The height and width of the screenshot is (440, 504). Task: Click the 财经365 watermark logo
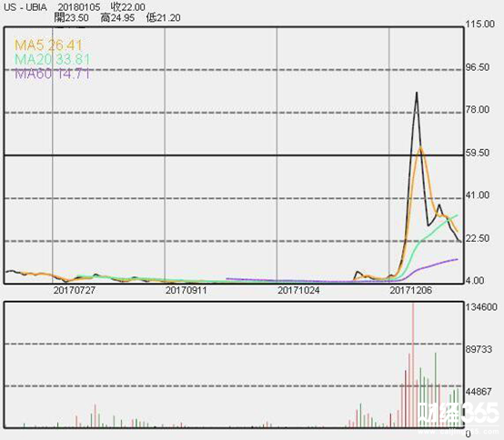[x=459, y=415]
